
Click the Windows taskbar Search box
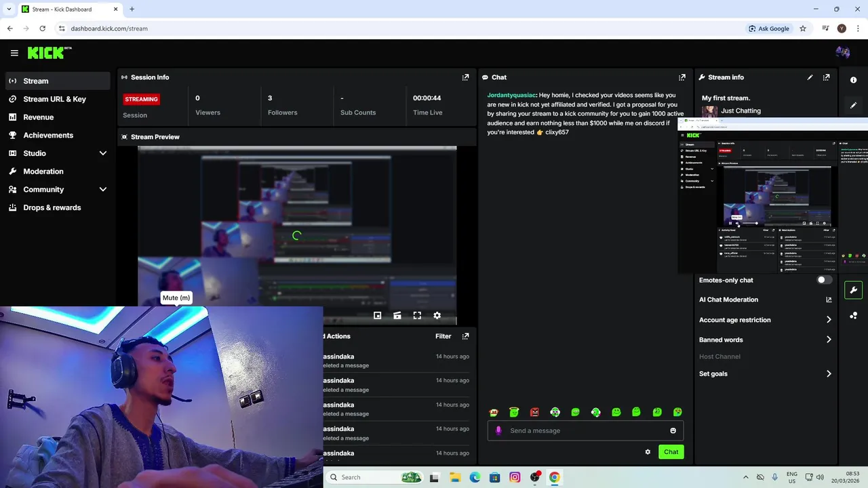[x=375, y=477]
